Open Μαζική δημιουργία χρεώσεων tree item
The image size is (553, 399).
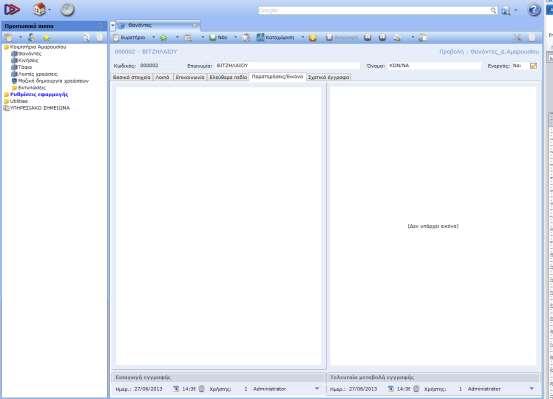click(53, 81)
